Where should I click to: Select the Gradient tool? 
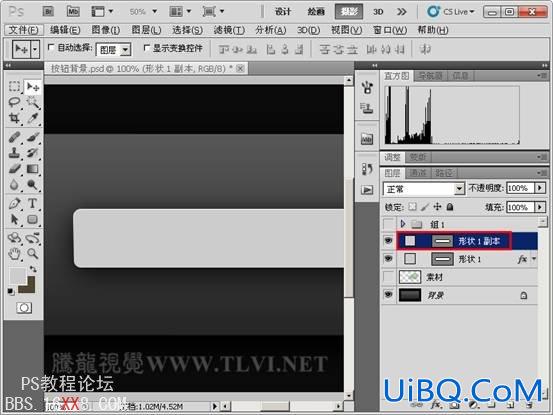(x=33, y=169)
